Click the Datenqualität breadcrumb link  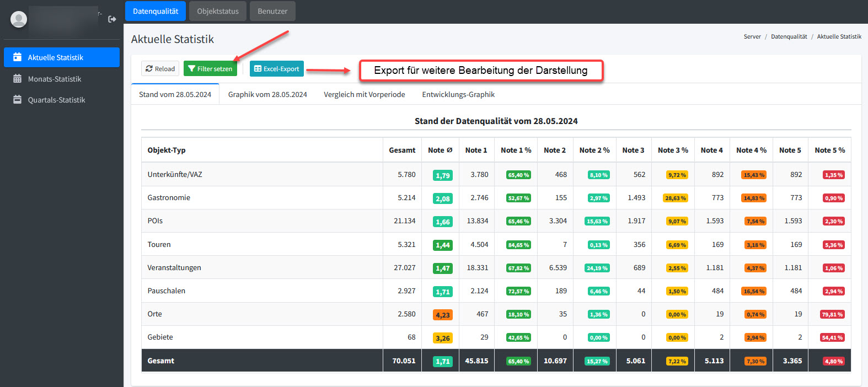point(789,37)
